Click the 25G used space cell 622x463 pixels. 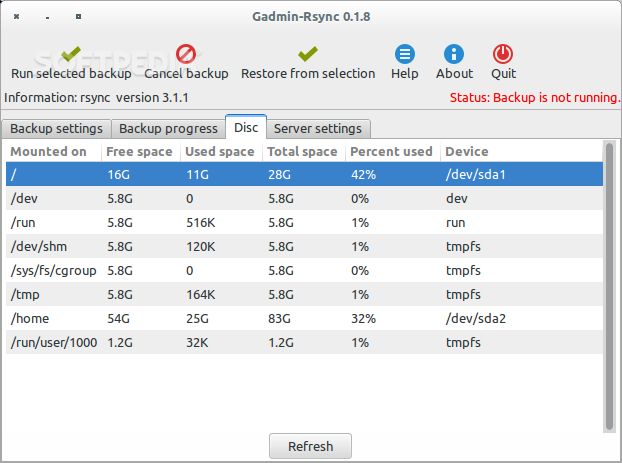click(x=197, y=319)
